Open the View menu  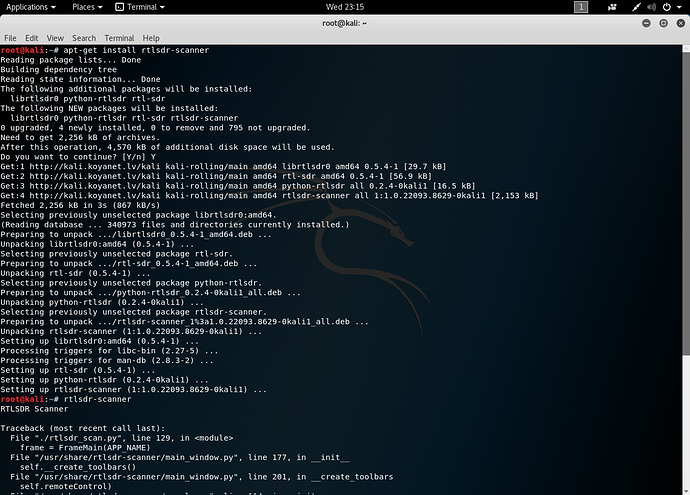[x=55, y=38]
